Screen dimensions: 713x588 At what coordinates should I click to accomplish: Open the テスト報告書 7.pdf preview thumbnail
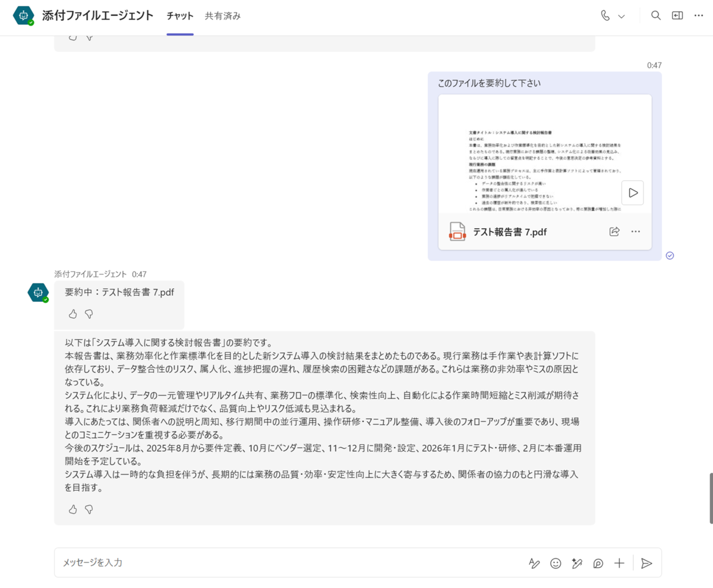(x=545, y=153)
